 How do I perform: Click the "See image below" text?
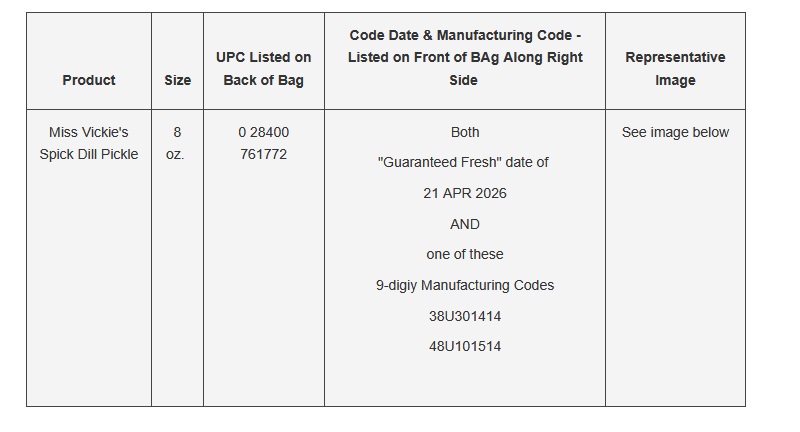(675, 132)
